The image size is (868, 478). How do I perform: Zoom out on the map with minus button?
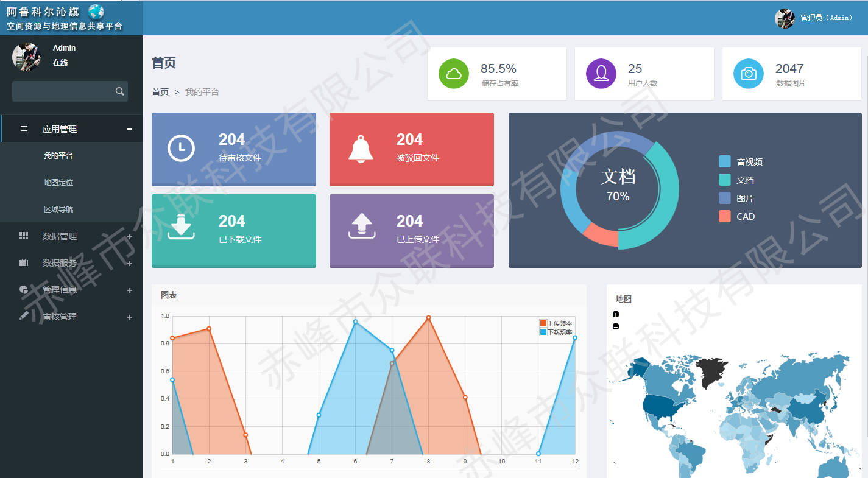[616, 326]
